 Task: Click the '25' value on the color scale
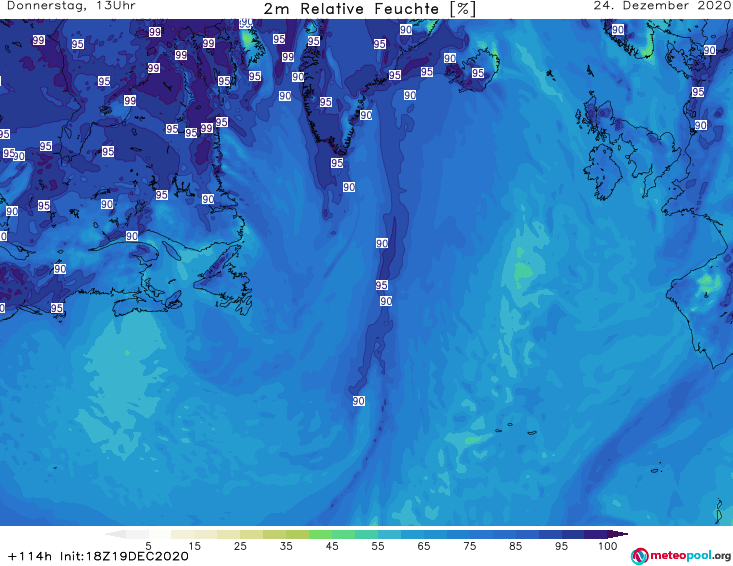[x=240, y=546]
